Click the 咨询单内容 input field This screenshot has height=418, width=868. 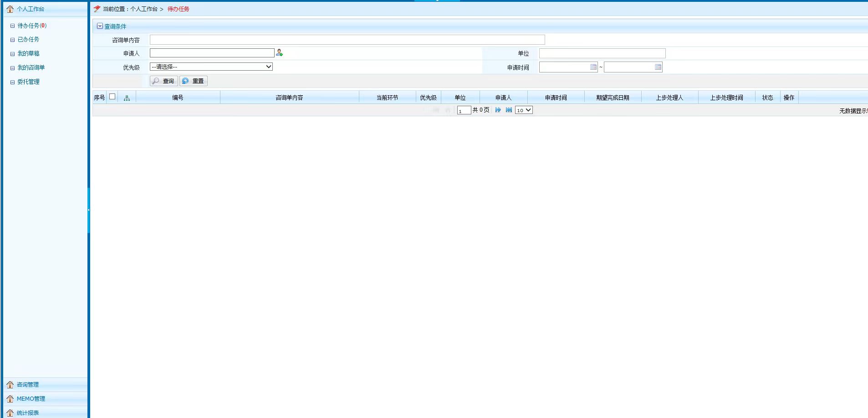coord(347,40)
